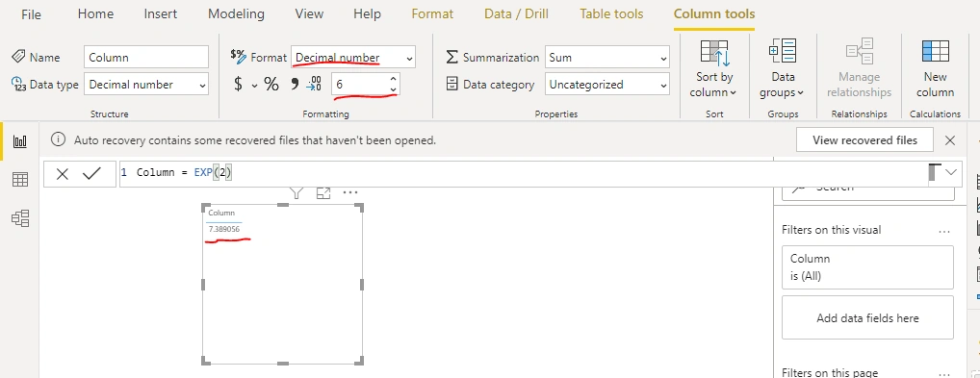Open Sort by column menu

coord(713,68)
